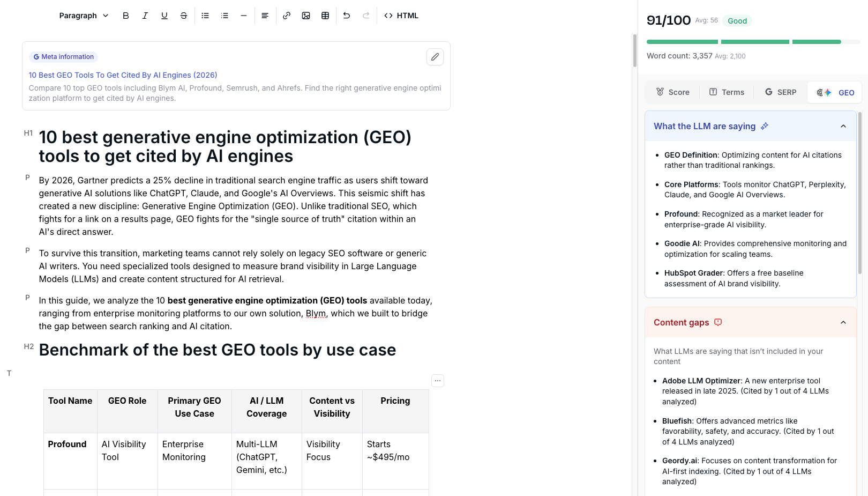Screen dimensions: 868x496
Task: Insert a bulleted list
Action: tap(205, 16)
